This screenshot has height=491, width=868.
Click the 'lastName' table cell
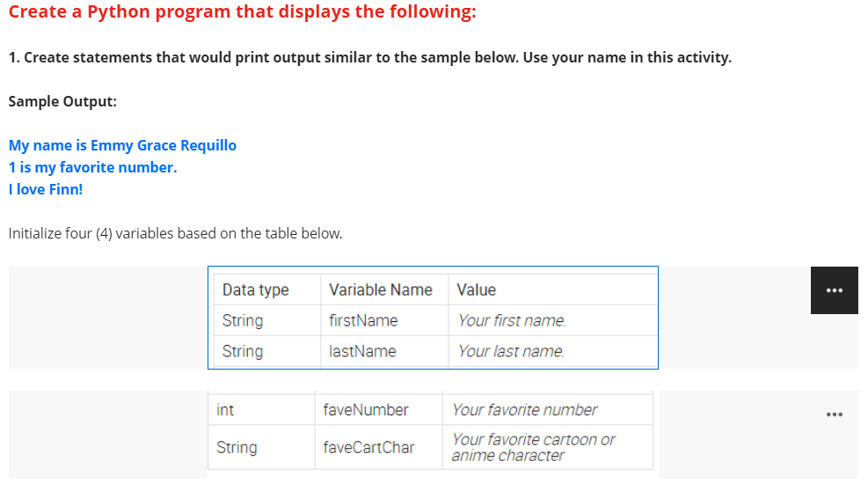(384, 351)
